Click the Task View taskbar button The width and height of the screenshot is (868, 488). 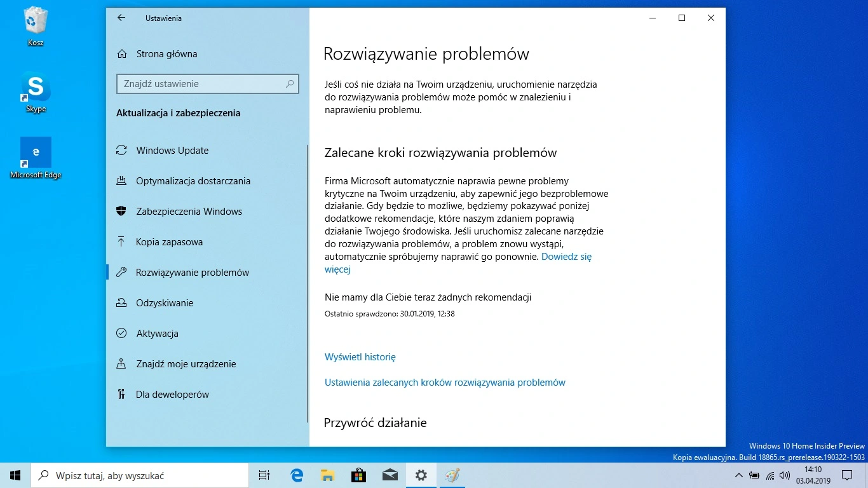click(x=264, y=475)
